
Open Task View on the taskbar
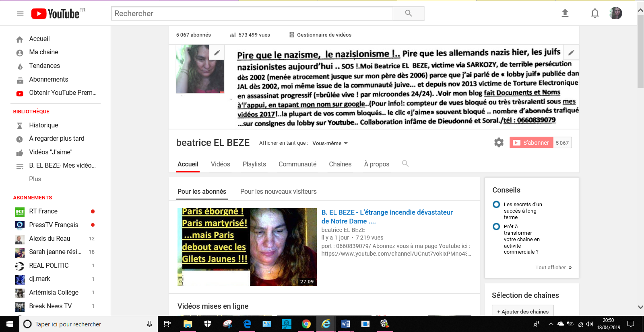coord(167,324)
